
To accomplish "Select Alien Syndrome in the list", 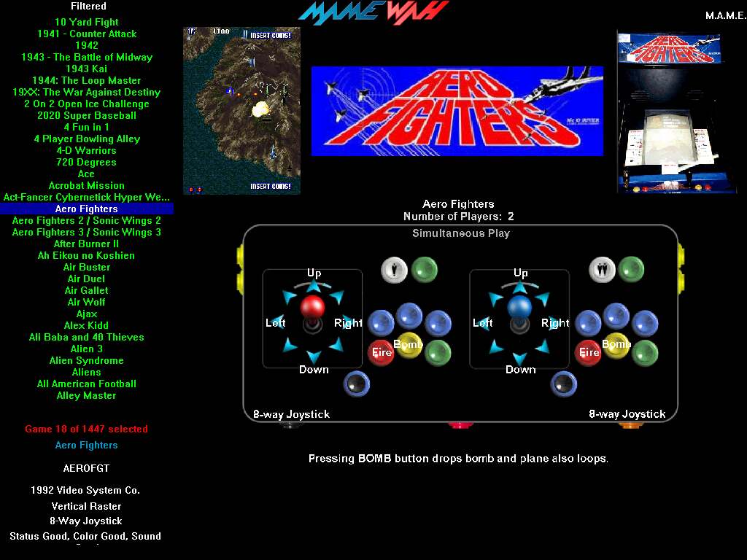I will (86, 360).
